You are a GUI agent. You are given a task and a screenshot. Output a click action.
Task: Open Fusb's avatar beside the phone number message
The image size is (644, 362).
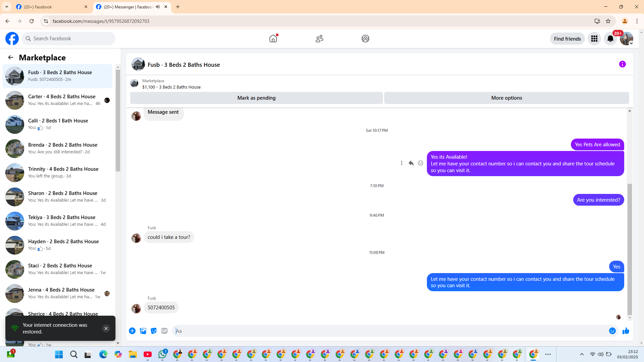click(x=136, y=308)
